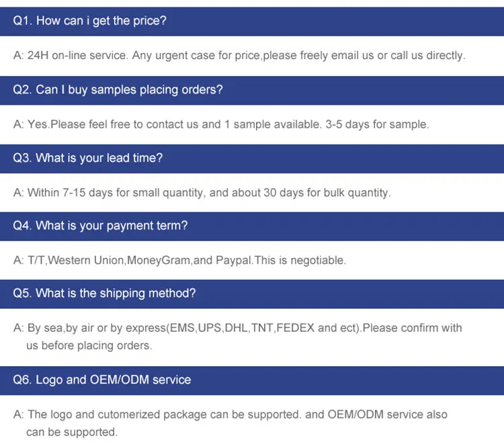
Task: Expand Q2 'Can I buy samples placing orders?'
Action: point(251,89)
